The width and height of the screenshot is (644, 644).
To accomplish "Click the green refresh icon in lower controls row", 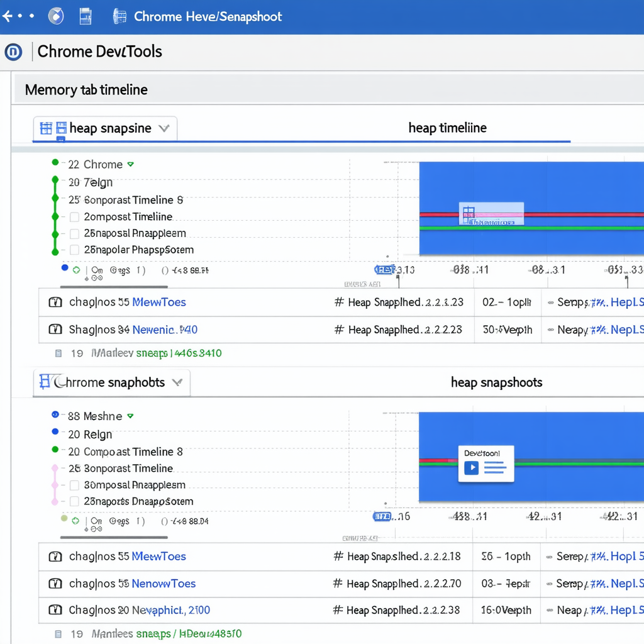I will coord(75,521).
